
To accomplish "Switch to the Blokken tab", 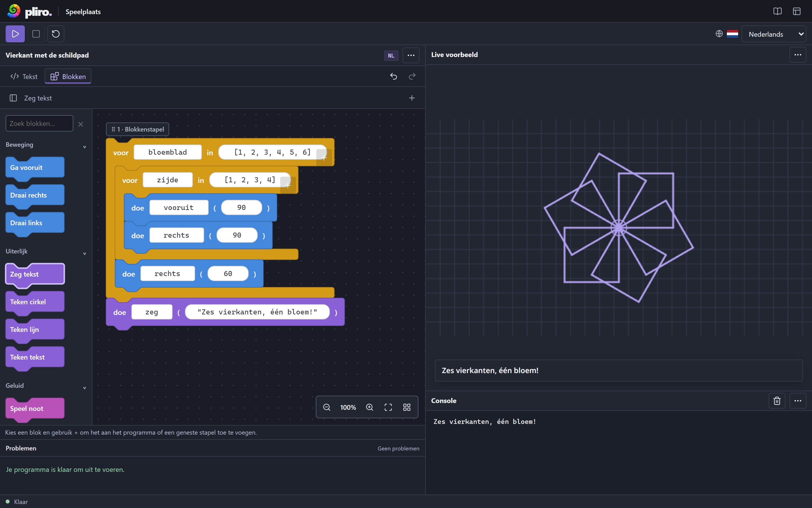I will tap(68, 76).
